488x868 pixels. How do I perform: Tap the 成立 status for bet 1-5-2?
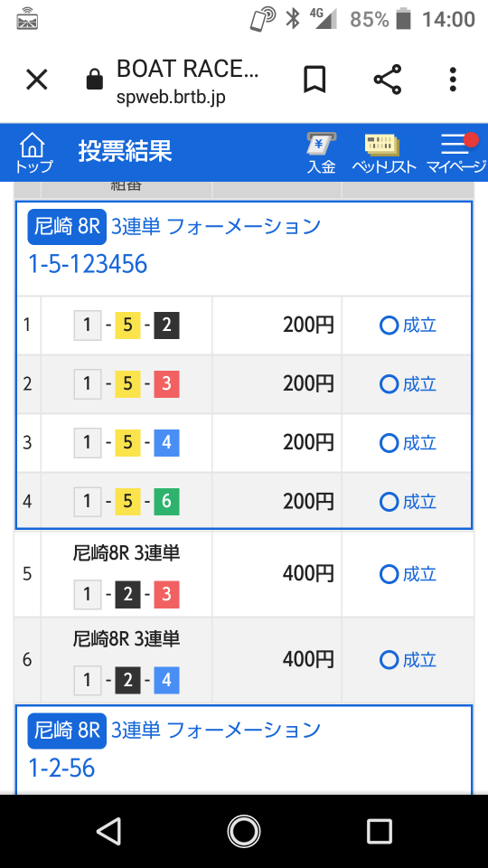tap(408, 325)
